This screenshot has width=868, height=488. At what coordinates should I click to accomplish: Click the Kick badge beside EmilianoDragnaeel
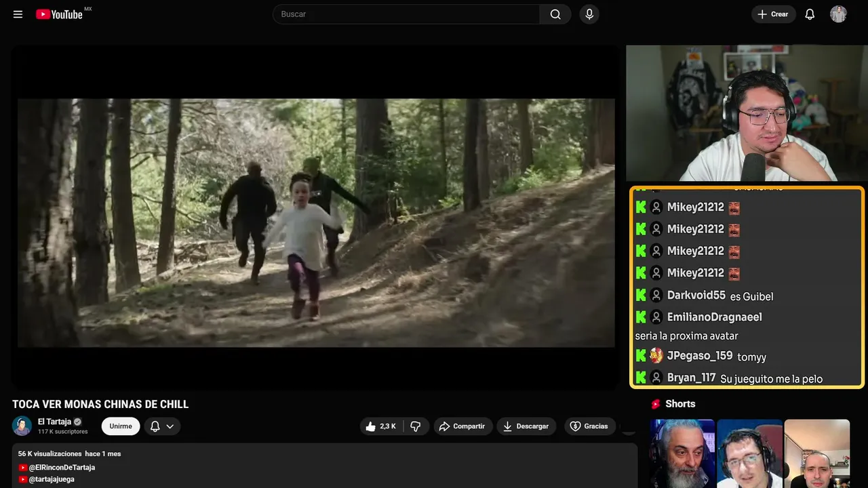[x=641, y=317]
